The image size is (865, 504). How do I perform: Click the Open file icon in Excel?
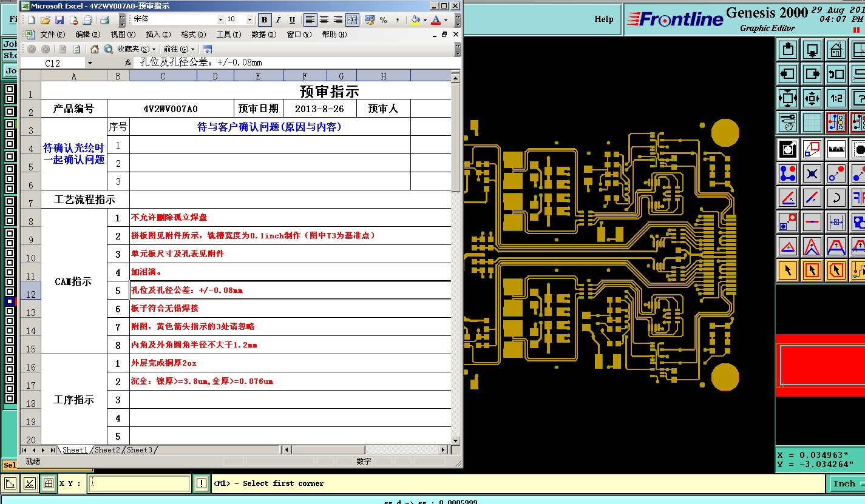[x=45, y=20]
